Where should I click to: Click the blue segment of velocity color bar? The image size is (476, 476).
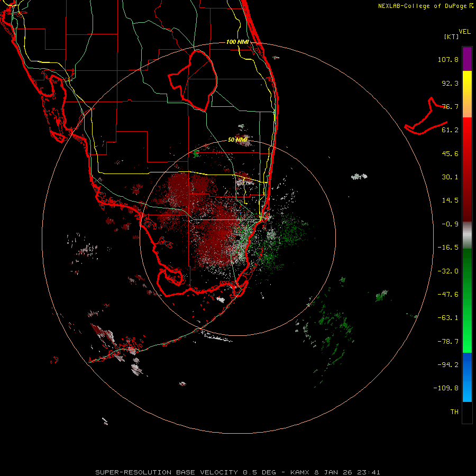pyautogui.click(x=467, y=377)
